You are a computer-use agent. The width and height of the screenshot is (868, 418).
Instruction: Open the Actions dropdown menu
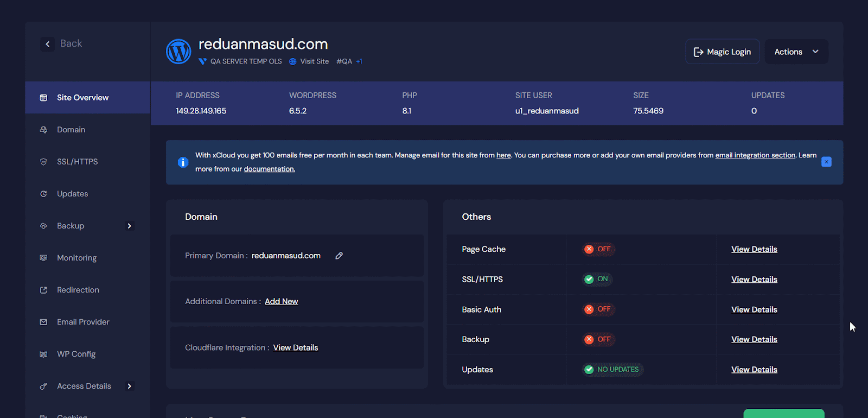coord(796,52)
